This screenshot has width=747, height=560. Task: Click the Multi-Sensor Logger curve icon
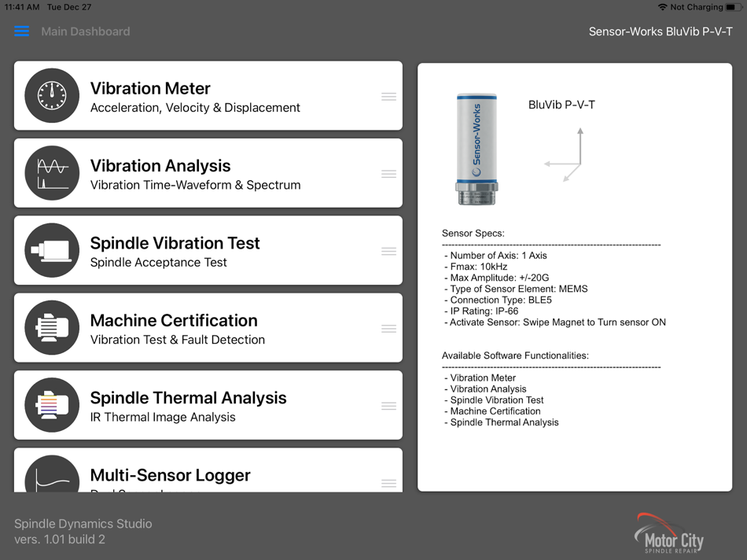(52, 473)
